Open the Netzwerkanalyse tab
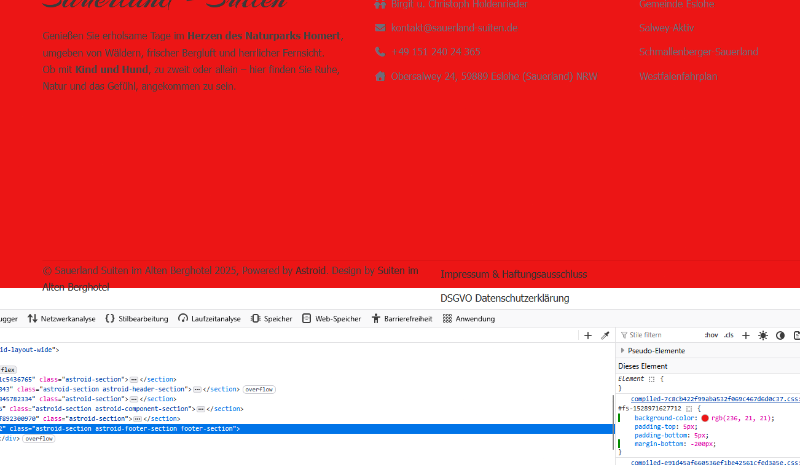 pyautogui.click(x=61, y=319)
